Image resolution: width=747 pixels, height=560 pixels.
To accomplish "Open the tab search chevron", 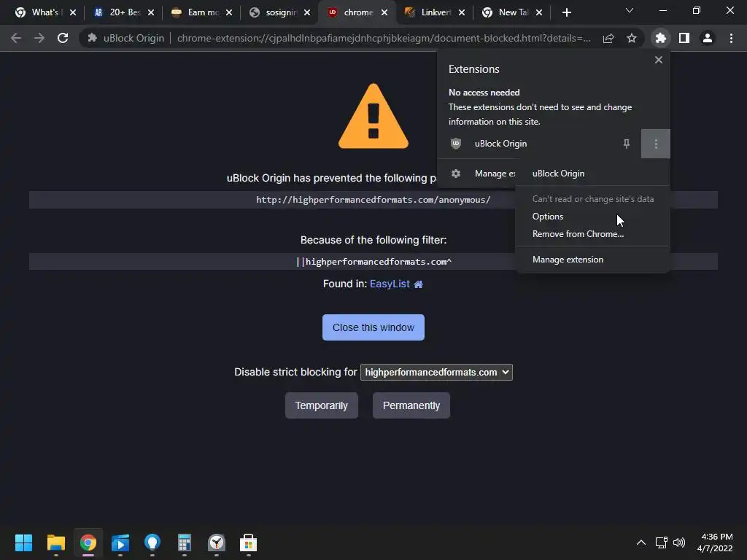I will coord(630,10).
